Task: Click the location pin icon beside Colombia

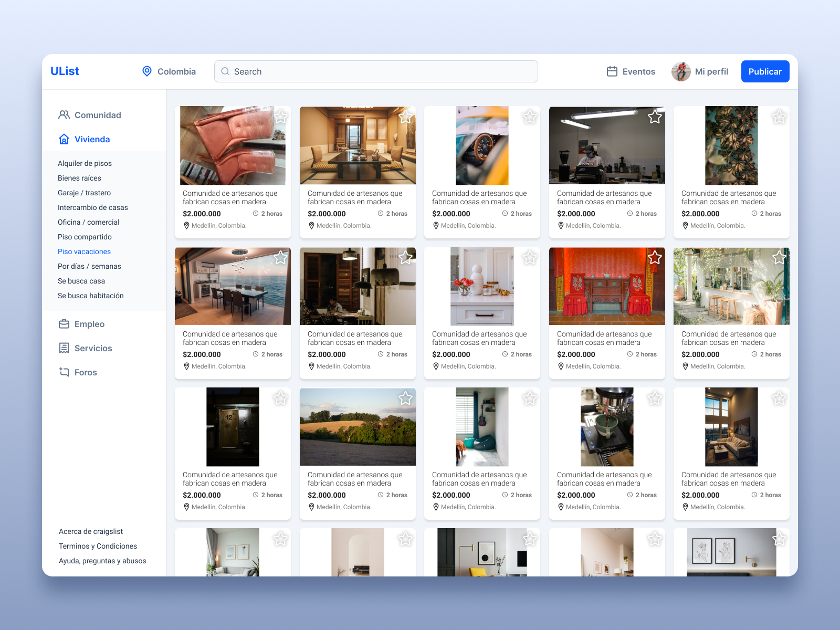Action: tap(147, 71)
